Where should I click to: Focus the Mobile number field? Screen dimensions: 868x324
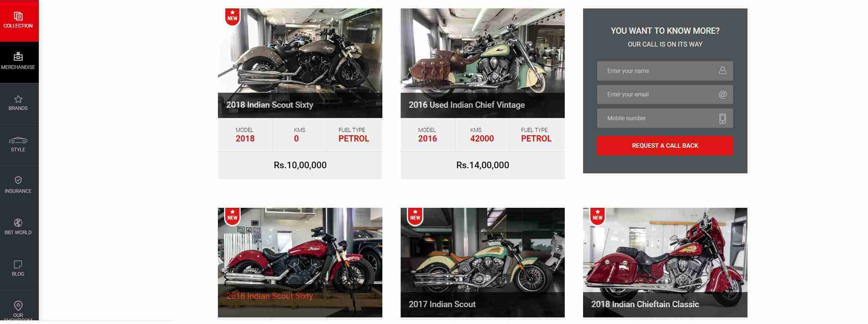665,118
